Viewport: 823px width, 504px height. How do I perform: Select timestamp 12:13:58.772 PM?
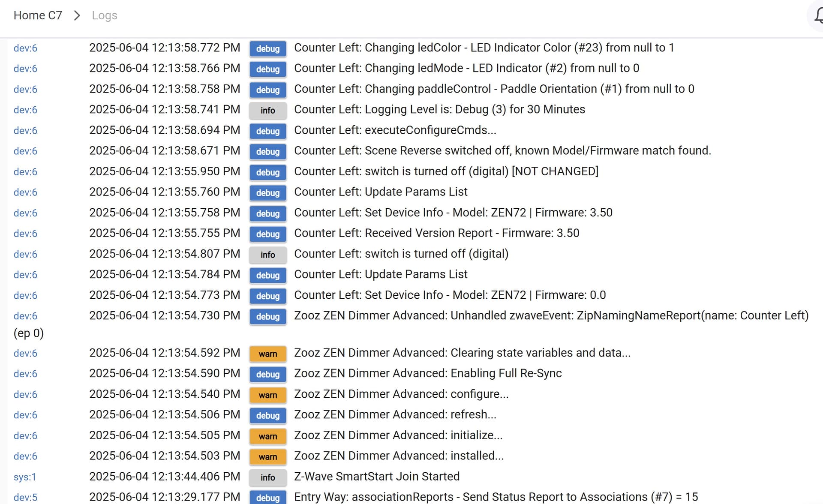pyautogui.click(x=165, y=48)
